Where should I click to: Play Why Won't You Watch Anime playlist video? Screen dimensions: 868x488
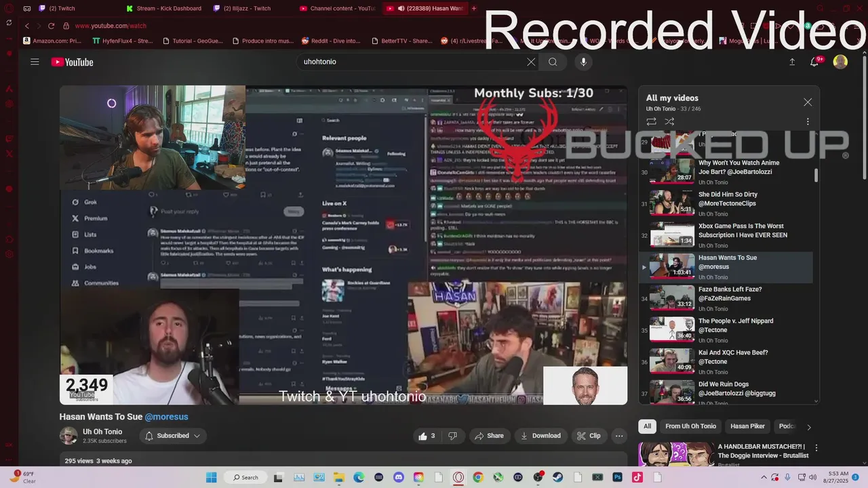(x=726, y=172)
